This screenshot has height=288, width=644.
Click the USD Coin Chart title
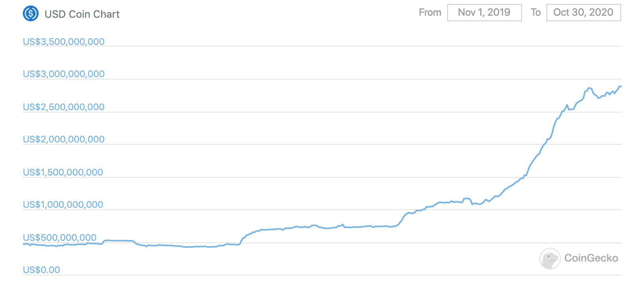tap(82, 14)
